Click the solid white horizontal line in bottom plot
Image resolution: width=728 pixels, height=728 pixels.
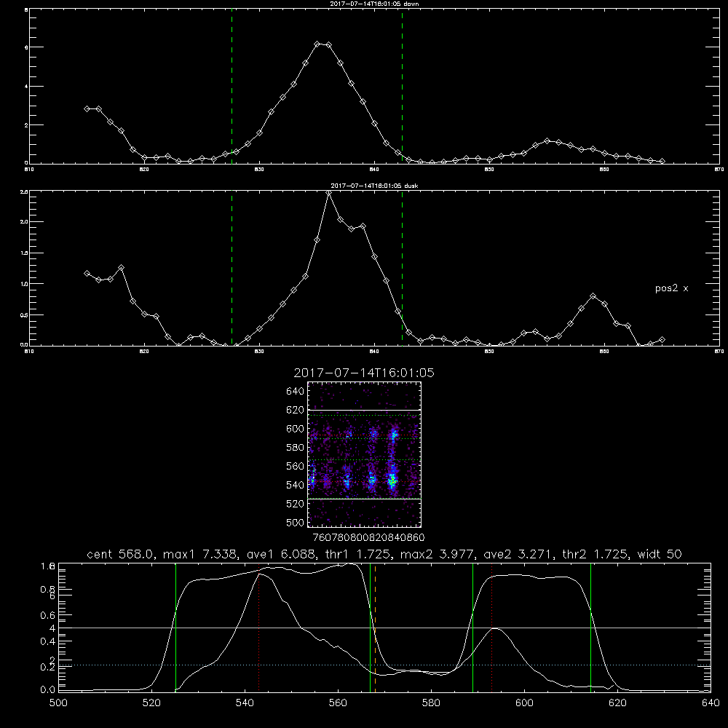click(x=384, y=628)
